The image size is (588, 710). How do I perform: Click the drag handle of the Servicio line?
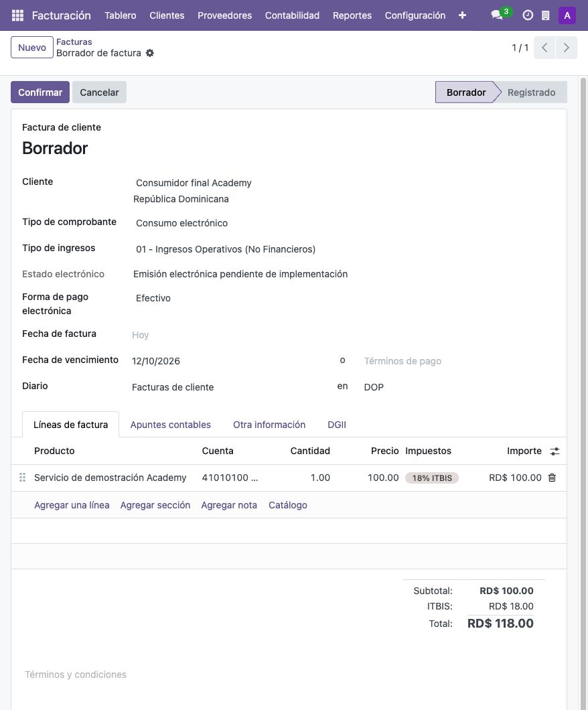pos(22,478)
